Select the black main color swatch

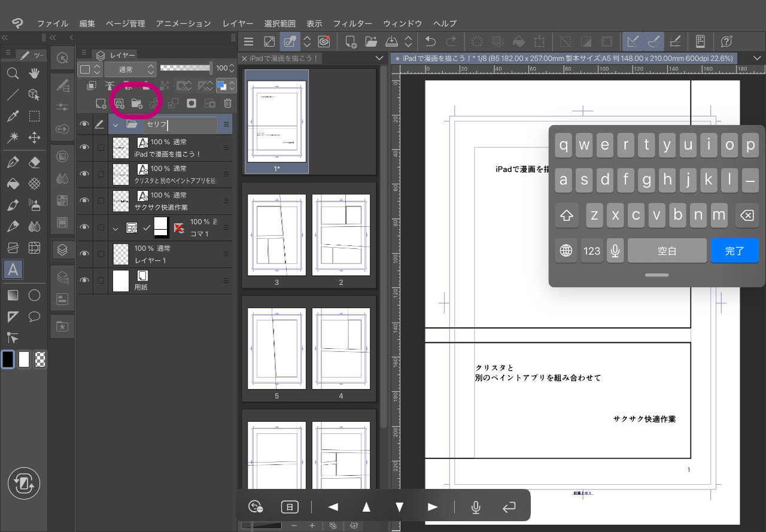click(8, 359)
